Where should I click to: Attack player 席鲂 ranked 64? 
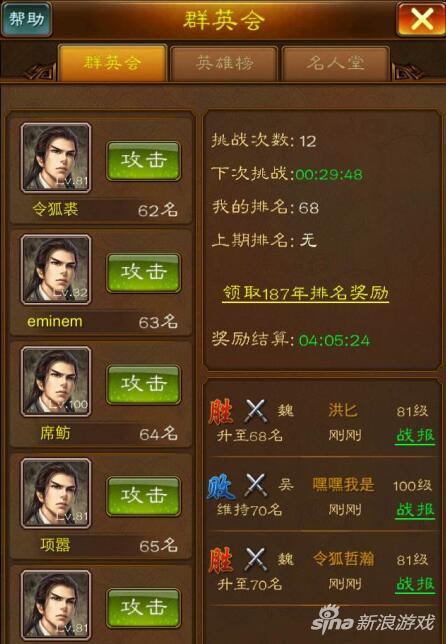click(143, 384)
